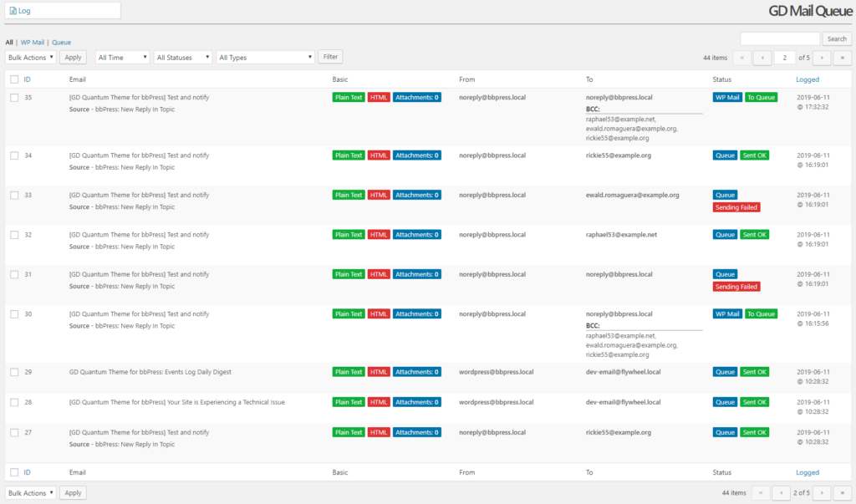Open the Queue tab
This screenshot has height=504, width=856.
pyautogui.click(x=61, y=42)
